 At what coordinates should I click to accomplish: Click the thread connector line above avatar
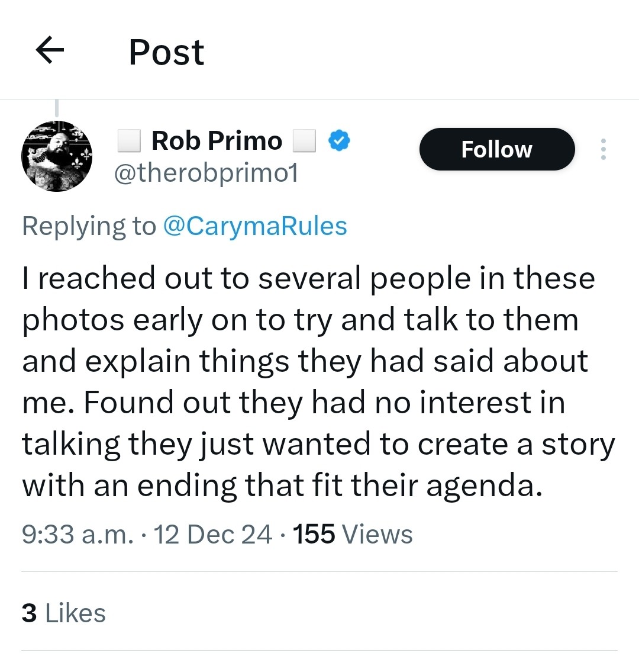coord(57,108)
